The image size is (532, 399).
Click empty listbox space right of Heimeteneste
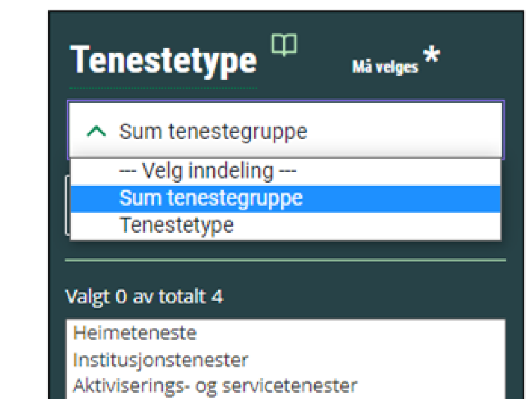point(349,332)
